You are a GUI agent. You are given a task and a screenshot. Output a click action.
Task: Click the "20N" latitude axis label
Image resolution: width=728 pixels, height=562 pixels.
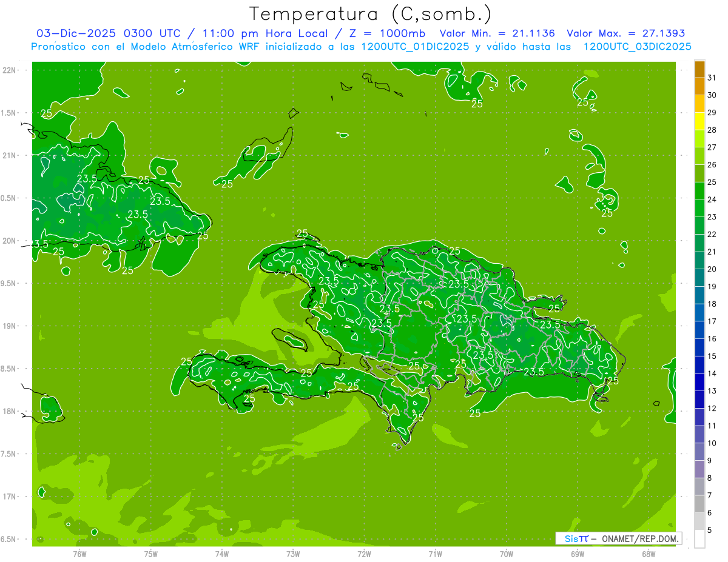(10, 241)
